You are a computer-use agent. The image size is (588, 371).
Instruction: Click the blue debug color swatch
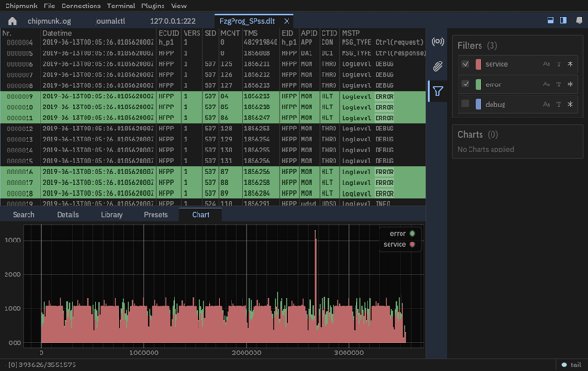[x=478, y=104]
